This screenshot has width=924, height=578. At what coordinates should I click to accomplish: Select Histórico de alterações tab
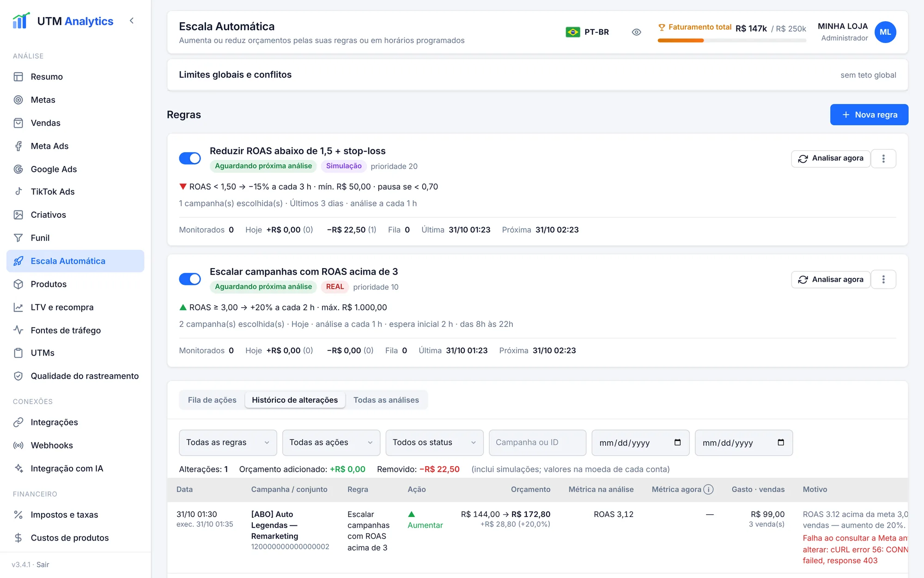[x=295, y=400]
